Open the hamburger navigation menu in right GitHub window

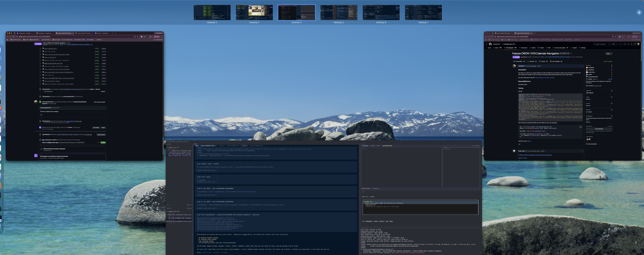coord(487,44)
